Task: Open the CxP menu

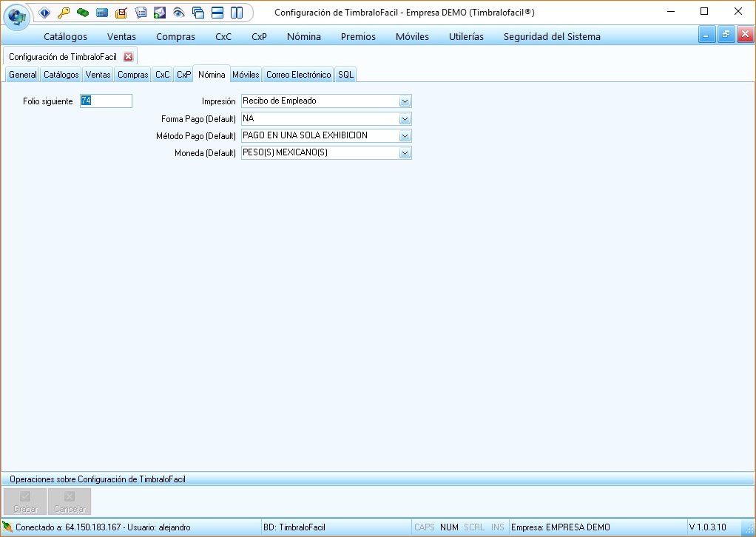Action: click(260, 37)
